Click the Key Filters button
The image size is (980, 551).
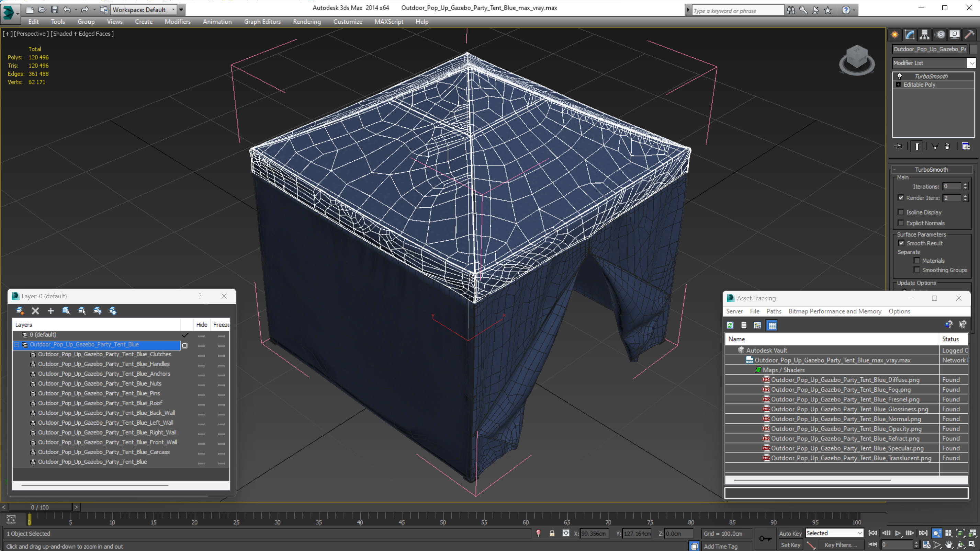pos(841,545)
